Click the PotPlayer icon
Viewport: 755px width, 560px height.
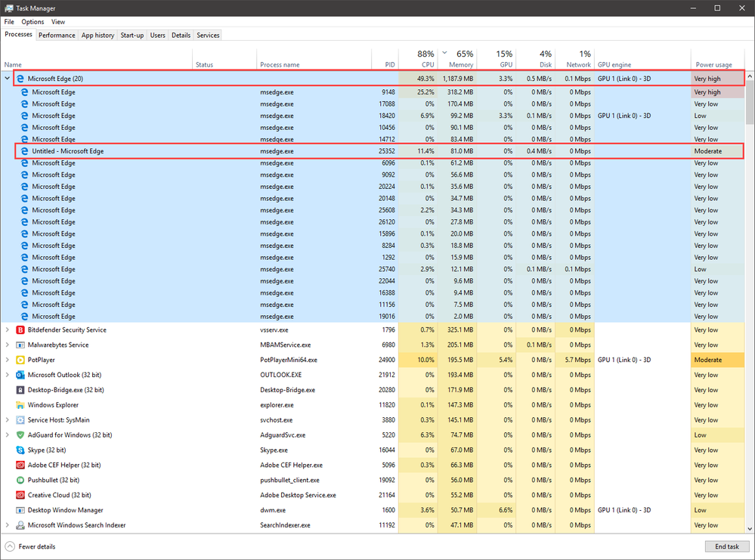[x=20, y=360]
